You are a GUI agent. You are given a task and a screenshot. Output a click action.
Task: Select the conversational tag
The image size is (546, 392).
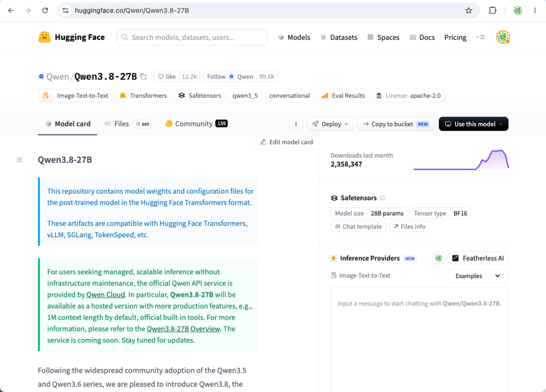pyautogui.click(x=290, y=96)
